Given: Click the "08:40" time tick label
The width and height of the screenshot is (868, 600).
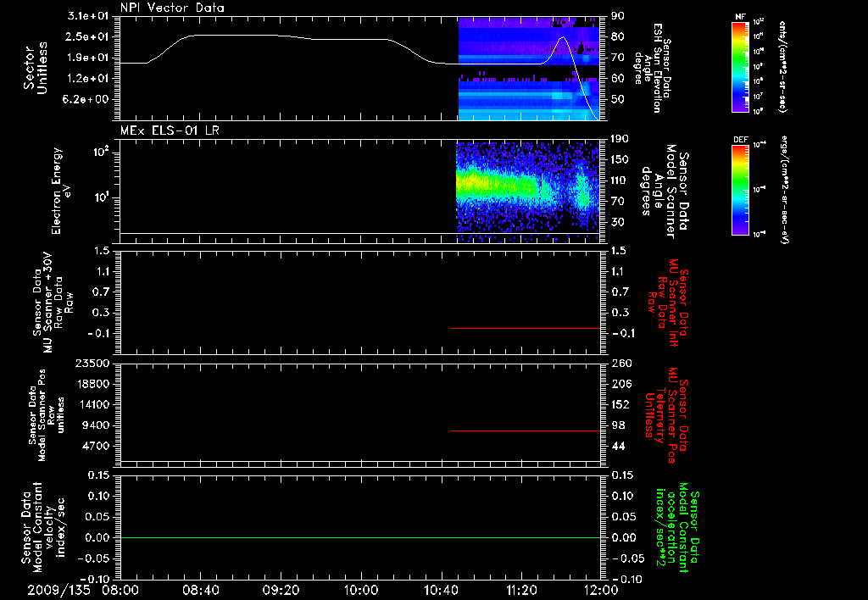Looking at the screenshot, I should pyautogui.click(x=200, y=590).
